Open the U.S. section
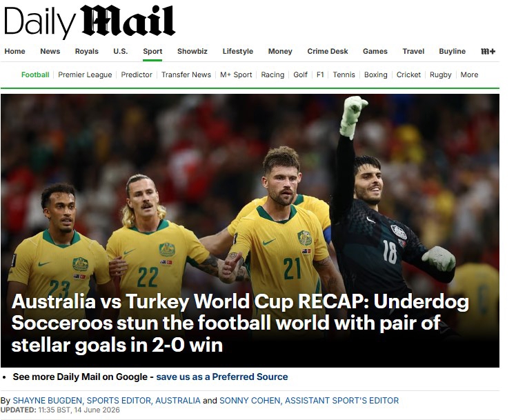 121,51
